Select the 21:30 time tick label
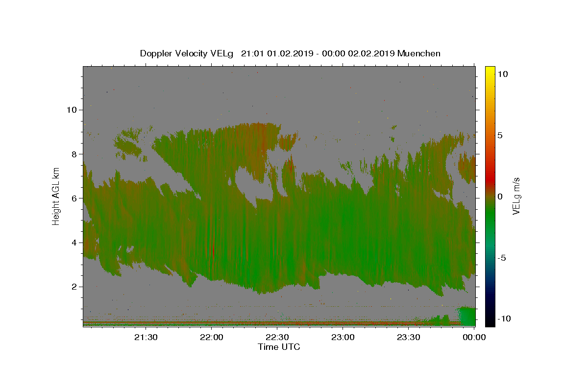The width and height of the screenshot is (588, 392). pos(146,337)
